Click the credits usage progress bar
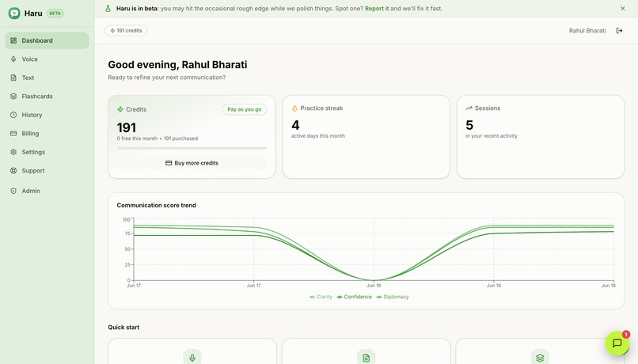Viewport: 638px width, 364px height. (192, 149)
